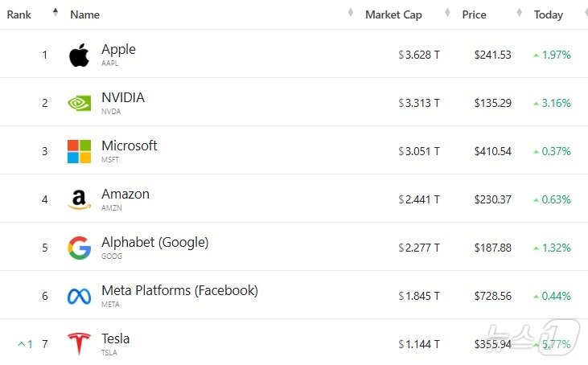Click Microsoft's $410.54 price cell
This screenshot has width=588, height=365.
[x=493, y=151]
